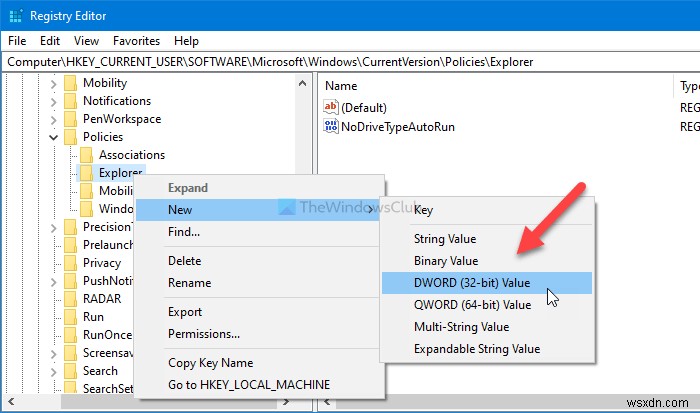Click the registry path address bar
The height and width of the screenshot is (413, 700).
pos(351,62)
